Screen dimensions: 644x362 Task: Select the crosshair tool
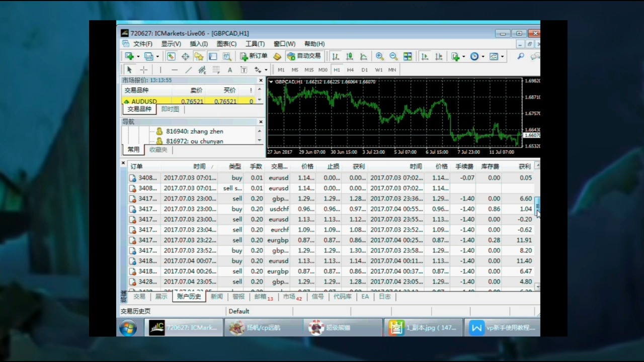tap(143, 70)
